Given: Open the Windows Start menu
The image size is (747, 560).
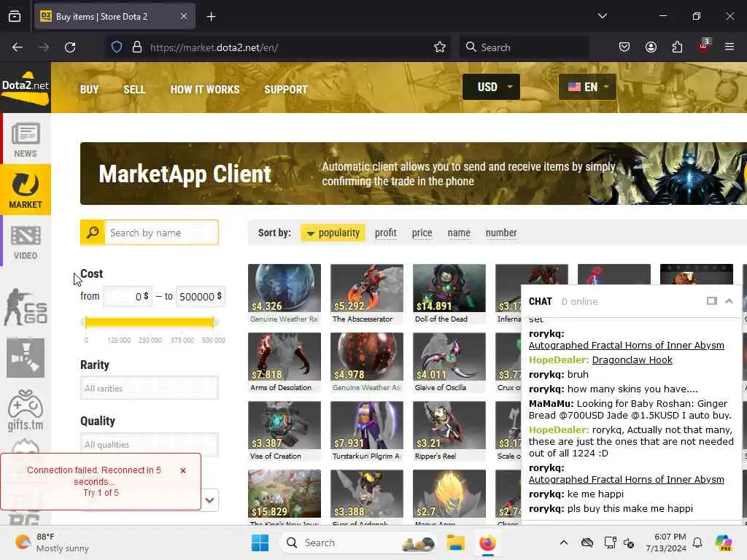Looking at the screenshot, I should [x=260, y=542].
